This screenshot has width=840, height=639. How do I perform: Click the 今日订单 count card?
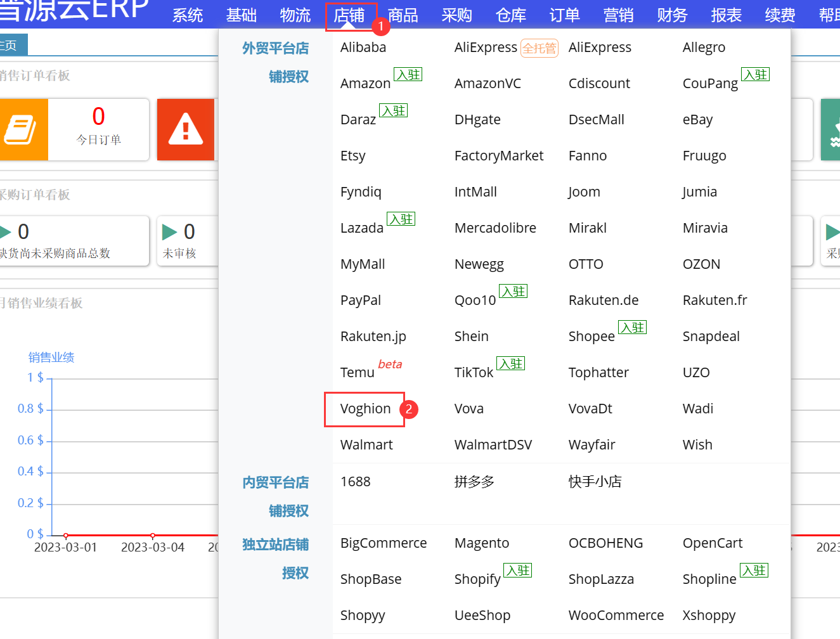tap(98, 129)
